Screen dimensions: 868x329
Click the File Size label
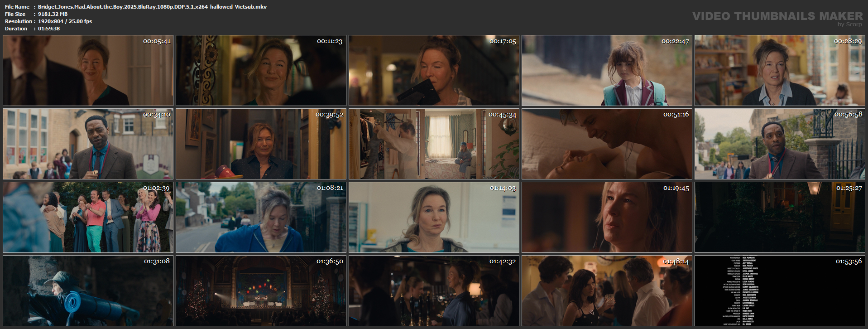click(15, 14)
